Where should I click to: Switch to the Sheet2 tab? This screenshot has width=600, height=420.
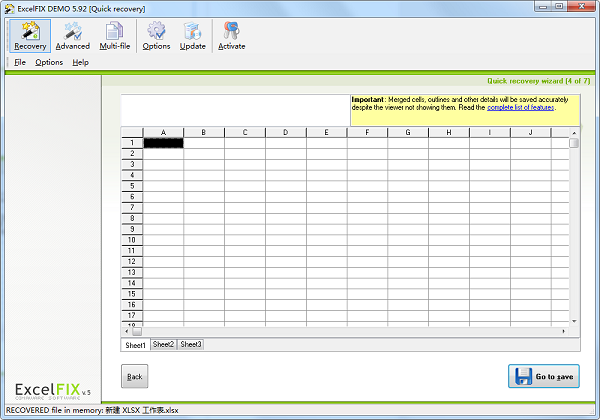tap(163, 344)
